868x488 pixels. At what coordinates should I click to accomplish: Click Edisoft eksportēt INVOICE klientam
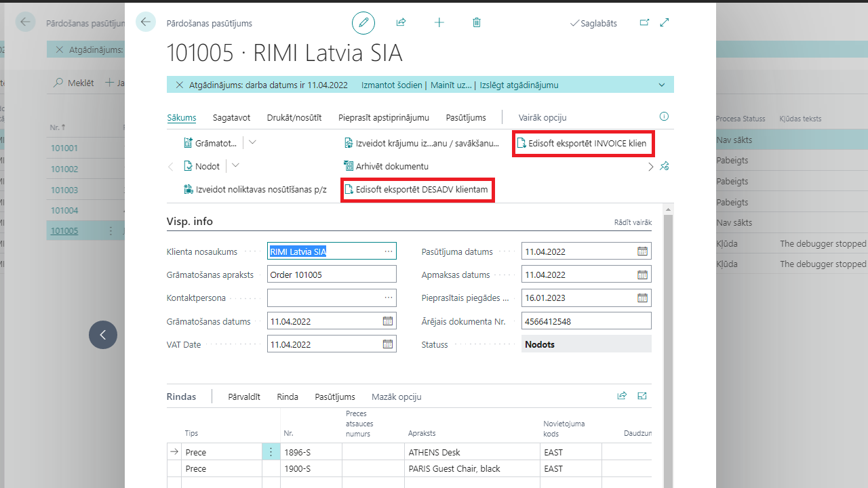pyautogui.click(x=583, y=144)
